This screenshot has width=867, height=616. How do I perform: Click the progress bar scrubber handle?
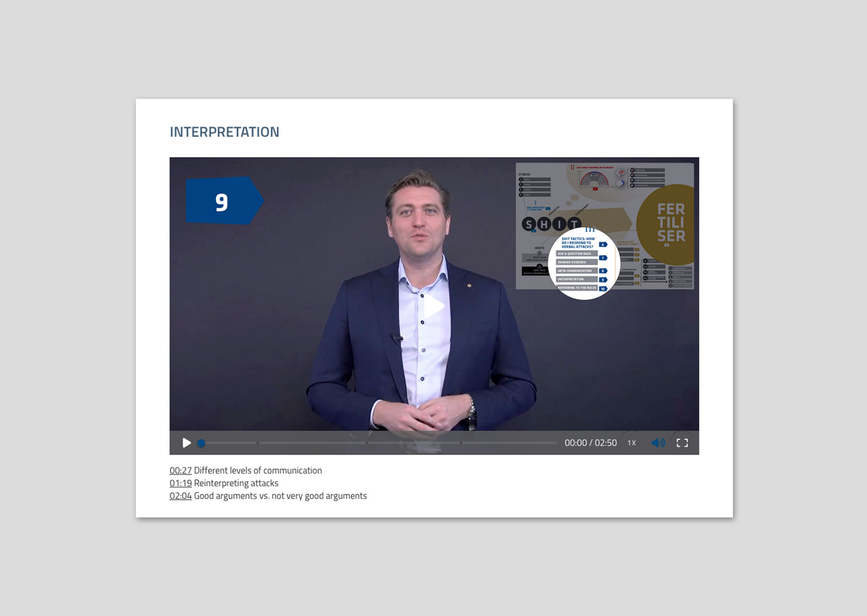coord(201,443)
